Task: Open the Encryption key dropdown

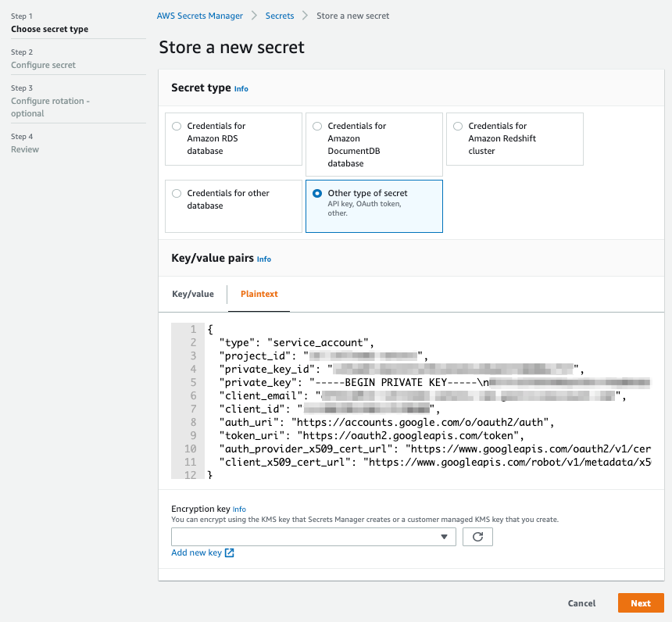Action: (313, 537)
